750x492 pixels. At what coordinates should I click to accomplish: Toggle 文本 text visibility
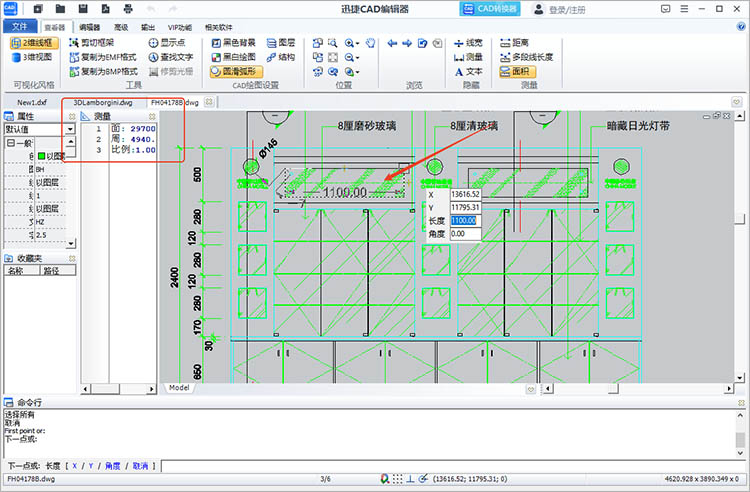click(x=468, y=72)
